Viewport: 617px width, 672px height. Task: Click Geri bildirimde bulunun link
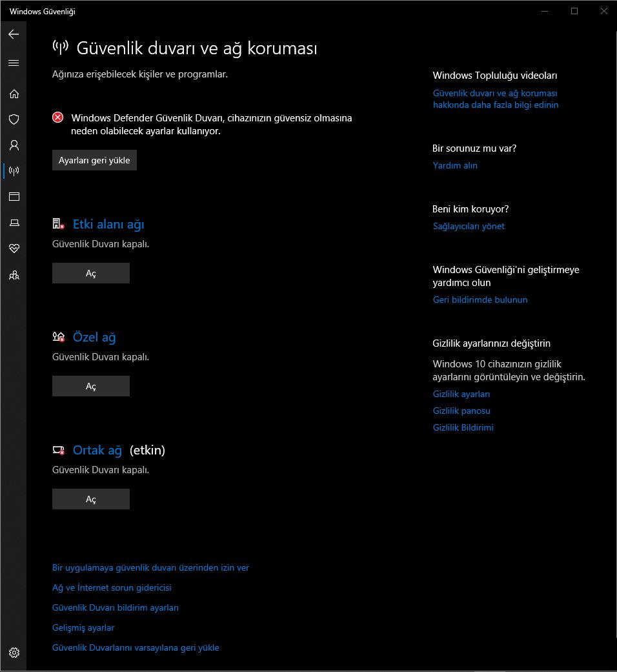[x=480, y=300]
